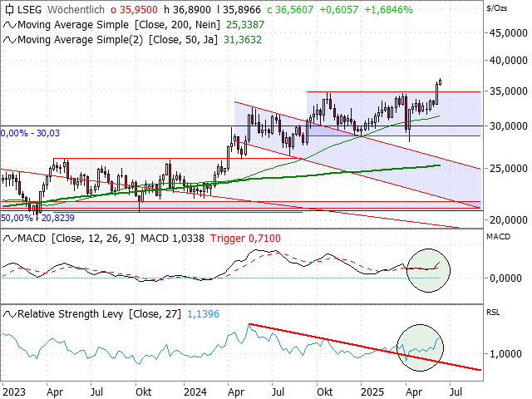Click the 2024 time axis label
Screen dimensions: 532x399
tap(195, 392)
